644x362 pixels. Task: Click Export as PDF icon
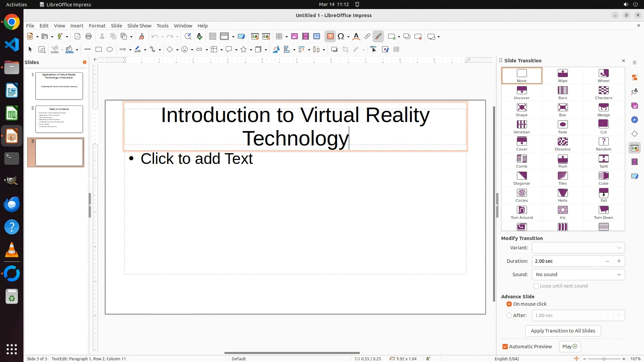(x=77, y=37)
